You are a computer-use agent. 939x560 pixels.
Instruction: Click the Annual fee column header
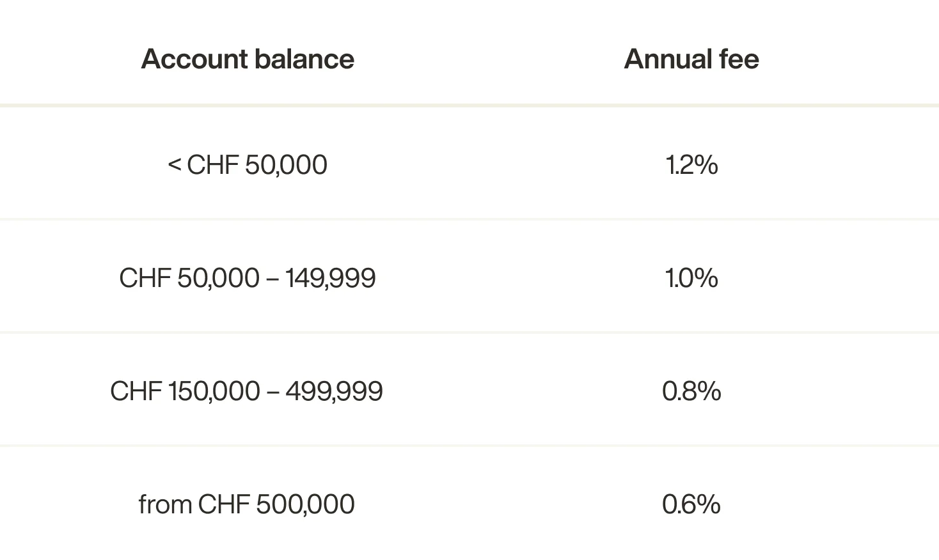(691, 59)
